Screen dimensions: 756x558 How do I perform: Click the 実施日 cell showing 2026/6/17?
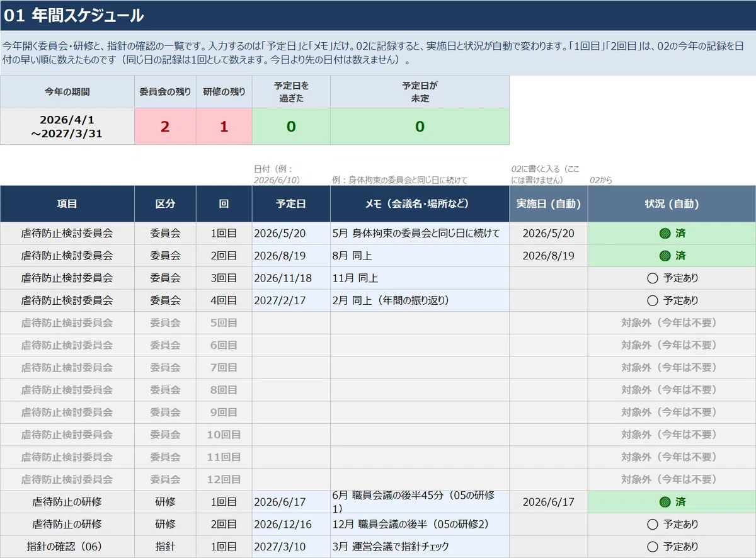(549, 502)
